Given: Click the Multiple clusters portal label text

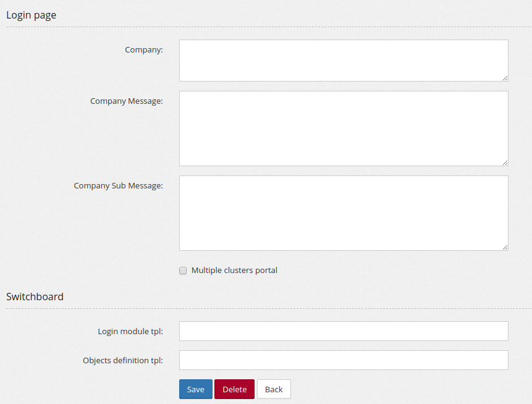Looking at the screenshot, I should (234, 271).
